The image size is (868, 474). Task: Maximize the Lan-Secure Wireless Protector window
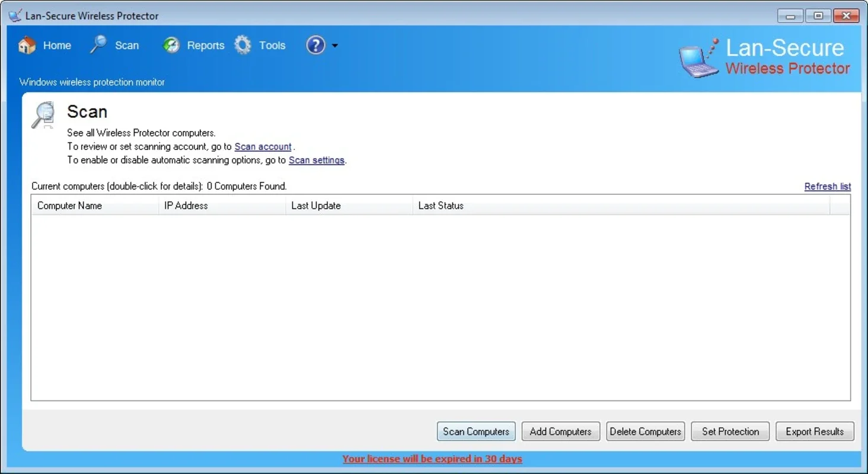(818, 16)
